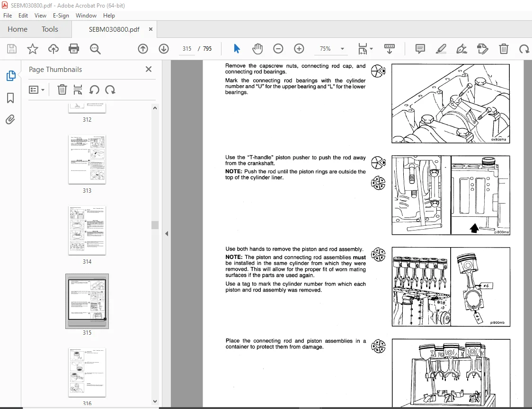
Task: Activate the Hand pan tool
Action: click(257, 49)
